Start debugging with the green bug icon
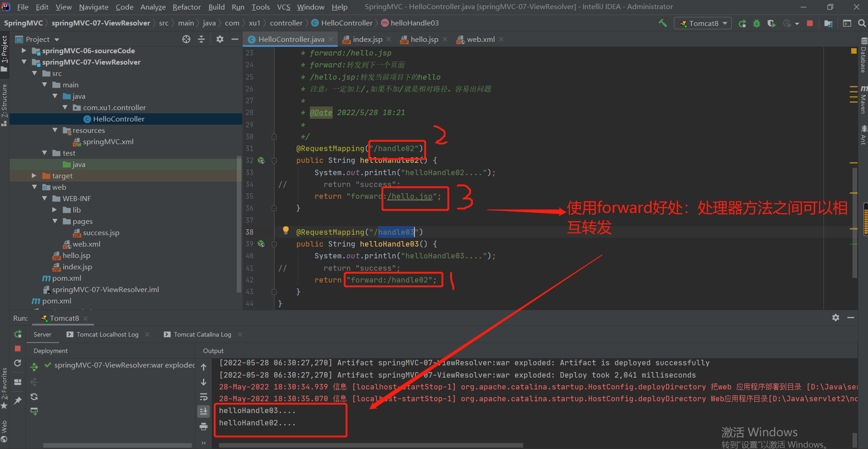 [757, 23]
